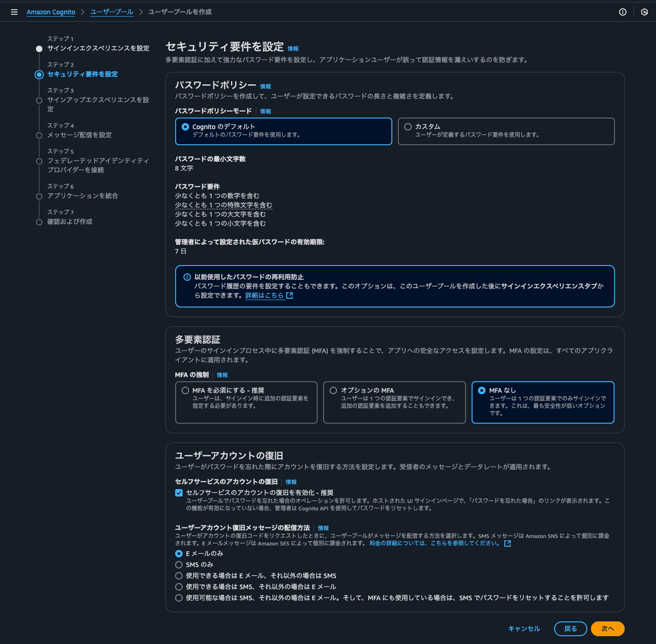Select step 2 セキュリティ要件を設定
Image resolution: width=656 pixels, height=644 pixels.
pos(83,74)
